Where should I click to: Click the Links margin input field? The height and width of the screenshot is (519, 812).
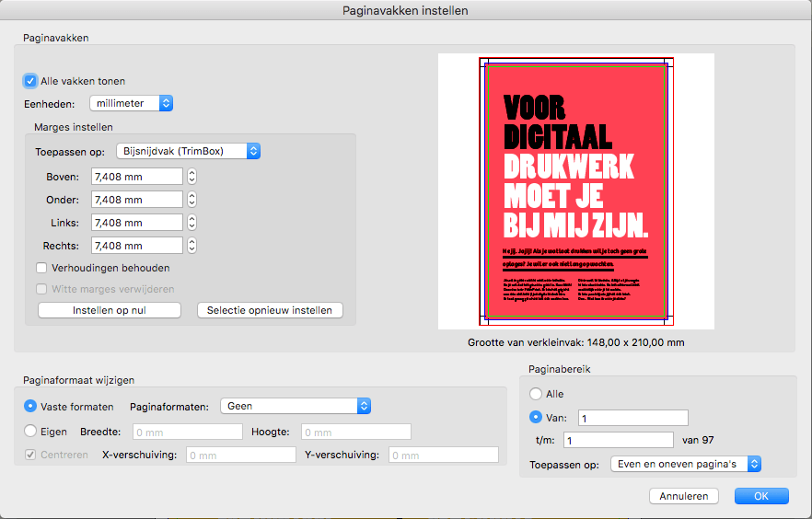click(137, 223)
